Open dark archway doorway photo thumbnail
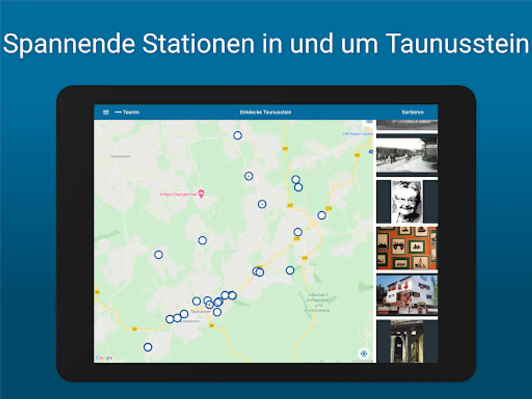Image resolution: width=532 pixels, height=399 pixels. 407,341
